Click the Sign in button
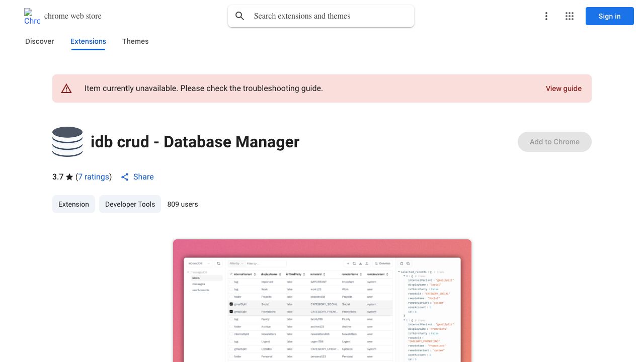This screenshot has height=362, width=644. click(609, 16)
